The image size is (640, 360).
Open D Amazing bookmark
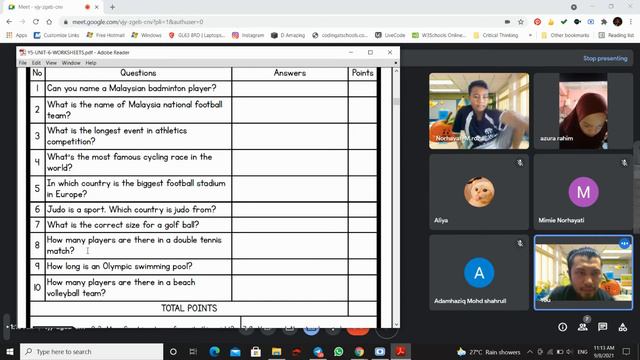(288, 36)
